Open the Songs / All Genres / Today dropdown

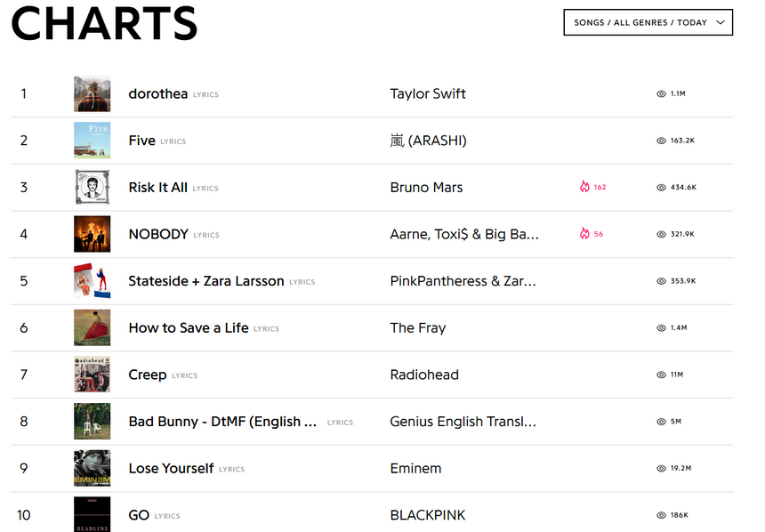coord(648,22)
